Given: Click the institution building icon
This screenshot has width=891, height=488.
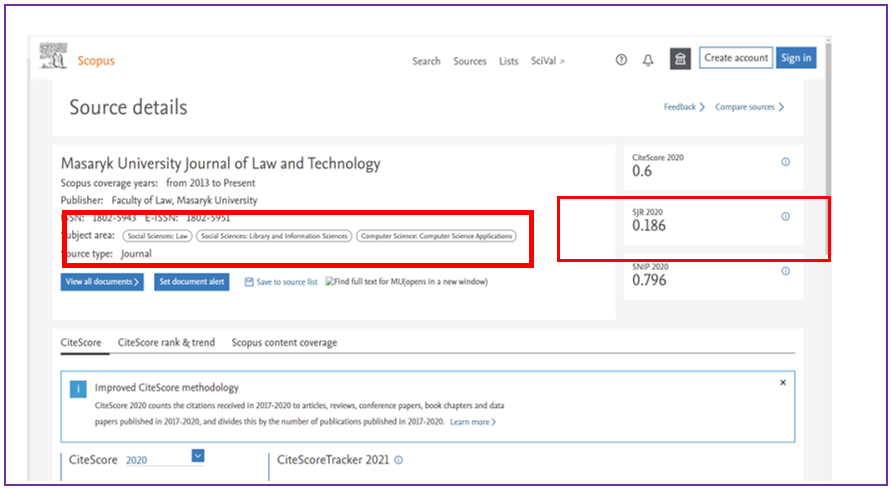Looking at the screenshot, I should click(x=680, y=59).
